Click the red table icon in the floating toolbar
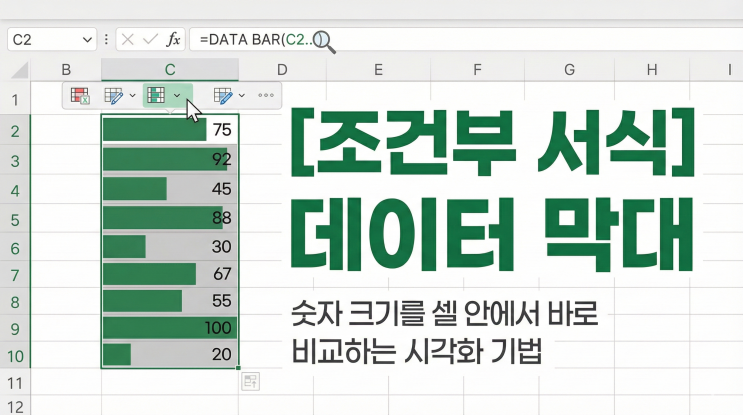Viewport: 743px width, 415px height. [80, 95]
